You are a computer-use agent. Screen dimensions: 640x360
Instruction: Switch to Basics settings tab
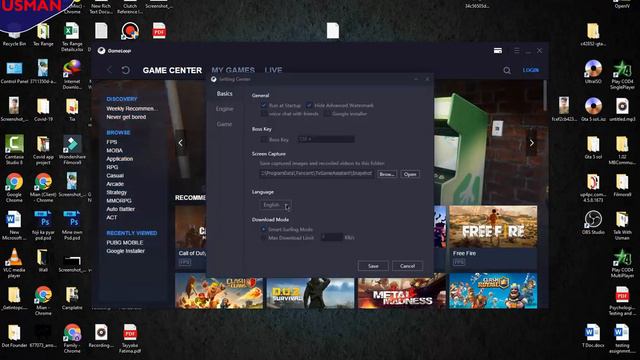pyautogui.click(x=224, y=94)
